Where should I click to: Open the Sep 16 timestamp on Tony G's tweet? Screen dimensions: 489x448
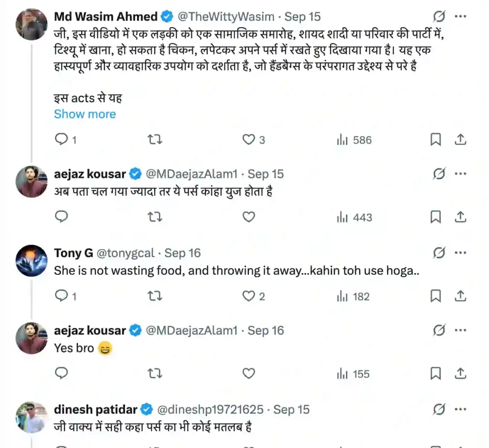coord(182,253)
